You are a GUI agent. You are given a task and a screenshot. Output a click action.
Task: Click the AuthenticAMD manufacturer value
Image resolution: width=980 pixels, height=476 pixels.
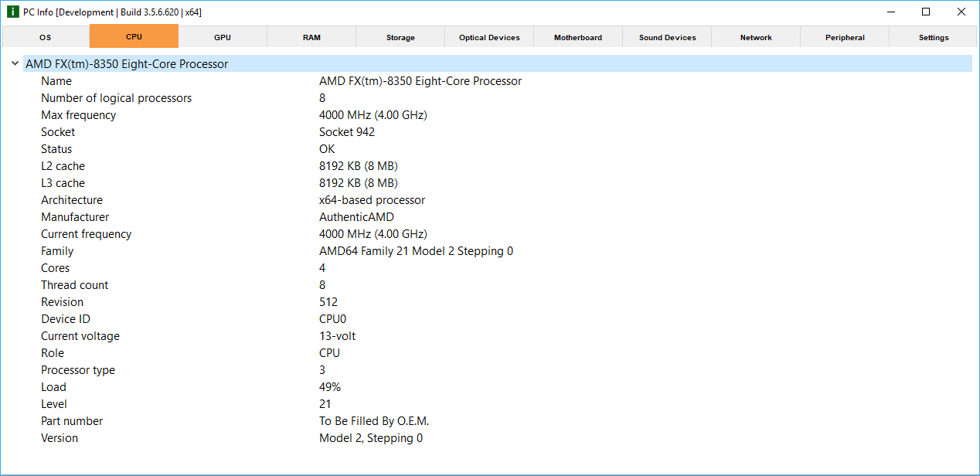point(356,217)
